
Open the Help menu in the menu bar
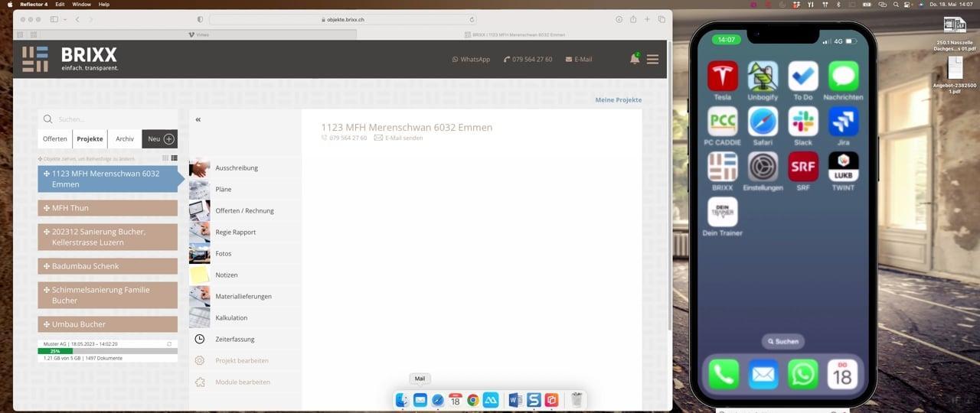pos(104,5)
